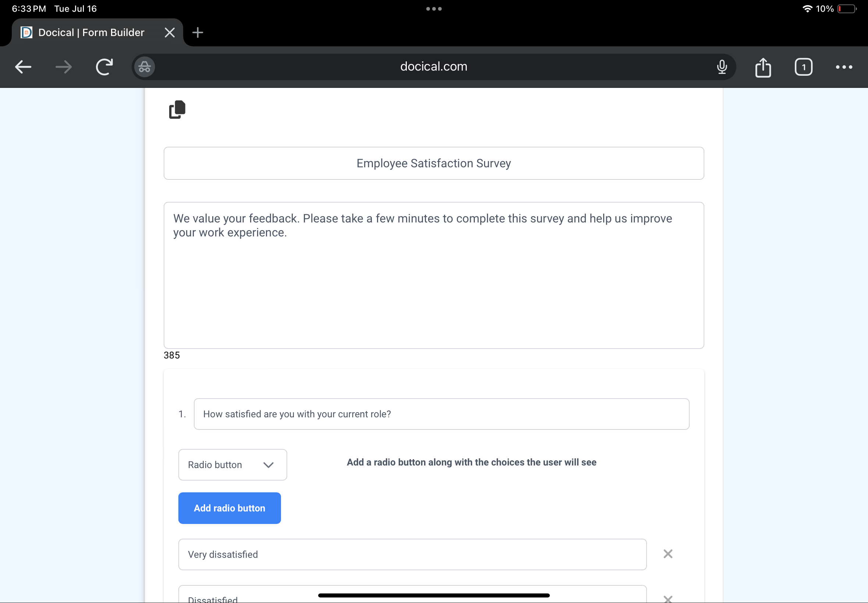Open the tab switcher showing 1 tab
This screenshot has width=868, height=603.
(803, 67)
